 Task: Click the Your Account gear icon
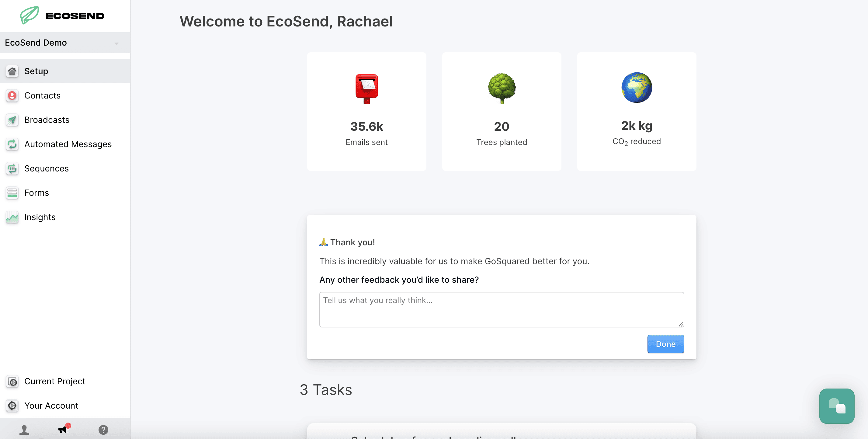click(12, 406)
